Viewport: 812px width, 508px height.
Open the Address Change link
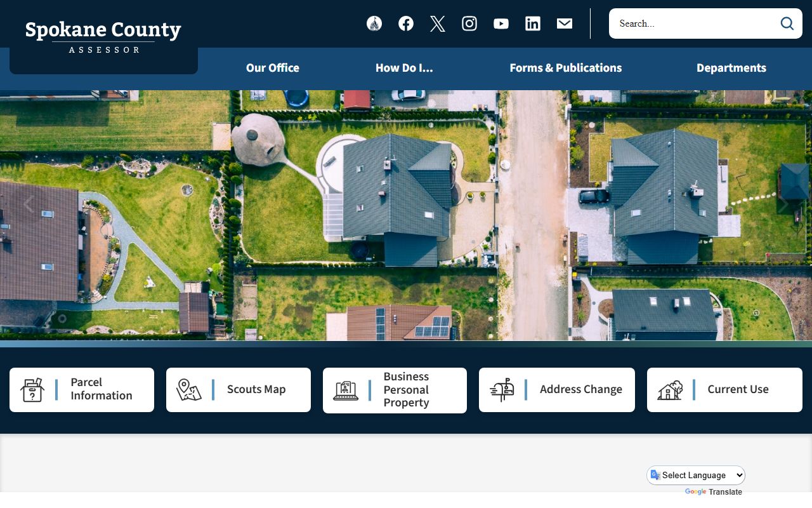pos(557,390)
